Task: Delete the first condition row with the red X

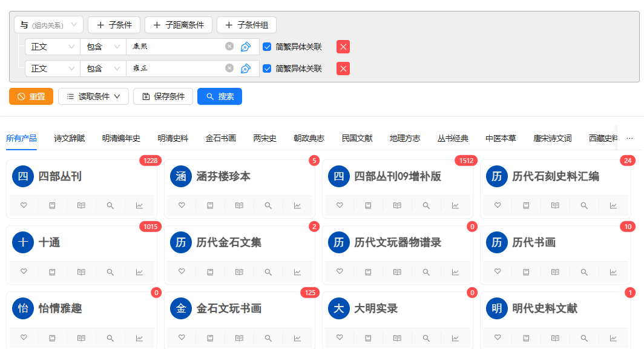Action: (343, 47)
